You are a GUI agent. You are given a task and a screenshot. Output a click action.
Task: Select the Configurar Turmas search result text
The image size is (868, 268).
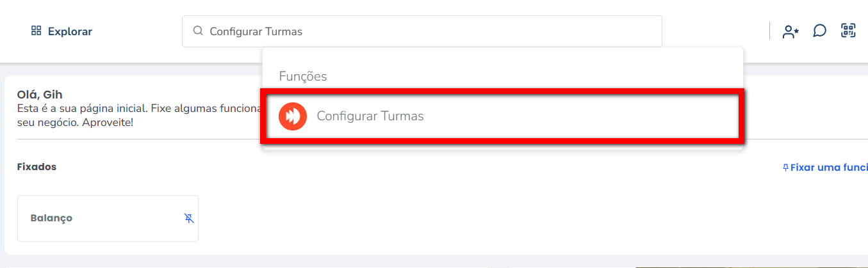tap(370, 116)
